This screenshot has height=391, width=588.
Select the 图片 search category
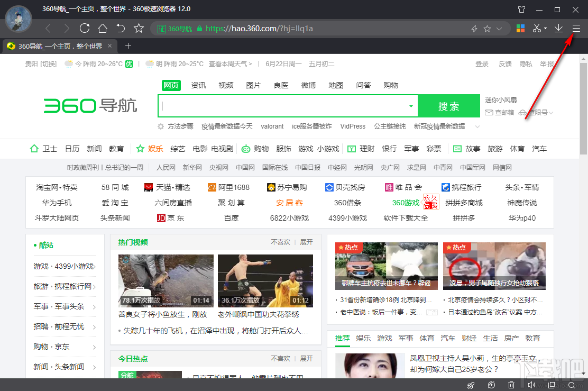point(253,85)
